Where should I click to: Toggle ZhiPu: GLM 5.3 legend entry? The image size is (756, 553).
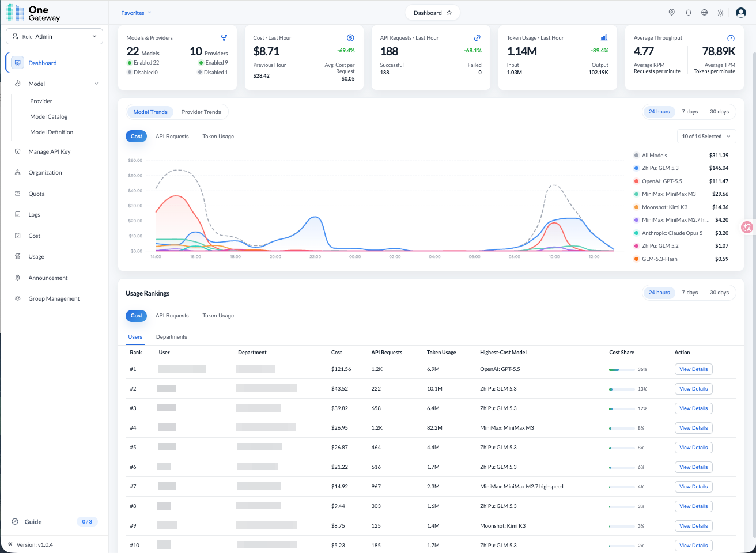tap(681, 168)
